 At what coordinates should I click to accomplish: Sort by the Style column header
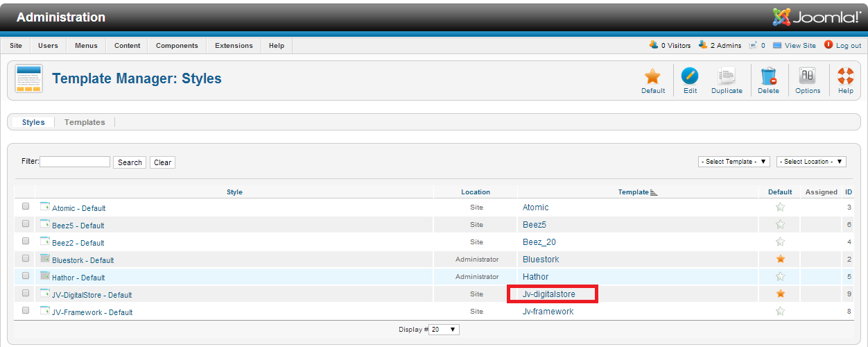coord(234,192)
